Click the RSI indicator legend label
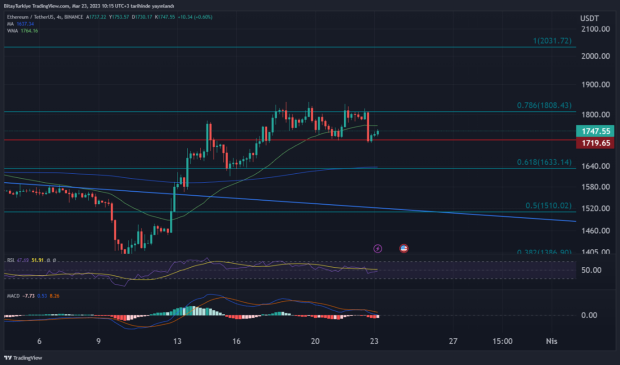 coord(11,260)
